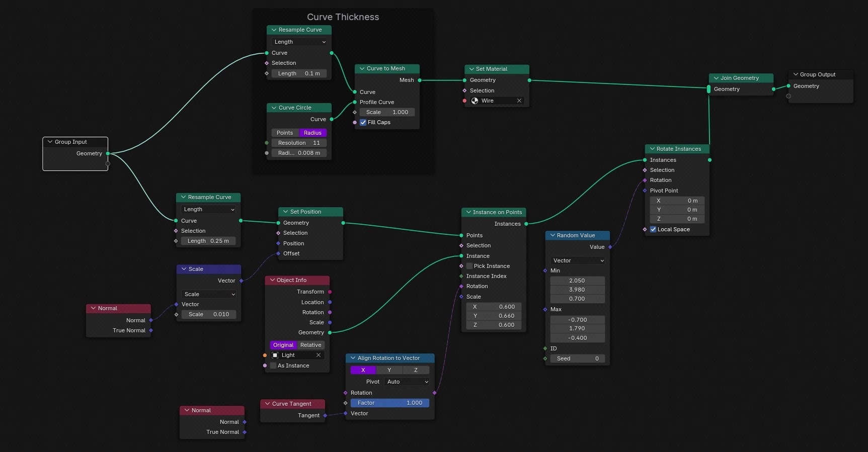Open the Scale operation dropdown
Image resolution: width=868 pixels, height=452 pixels.
(x=209, y=294)
